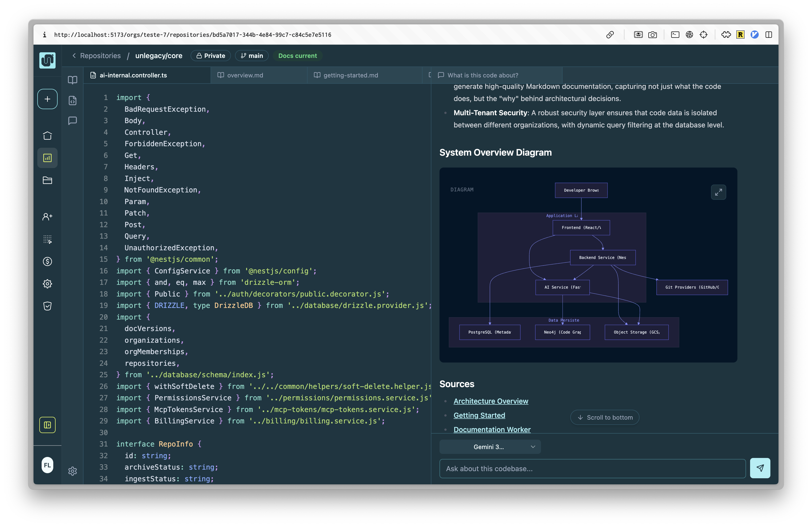The height and width of the screenshot is (527, 812).
Task: Open the Gemini model selector dropdown
Action: (489, 447)
